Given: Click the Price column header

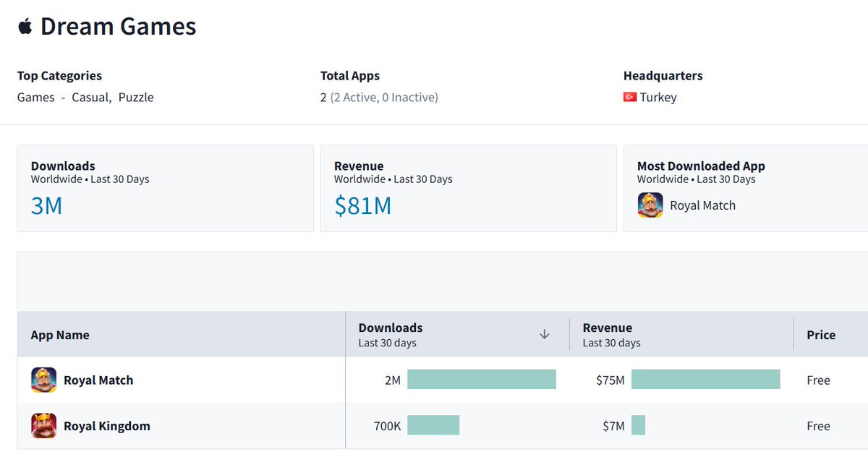Looking at the screenshot, I should (x=821, y=335).
